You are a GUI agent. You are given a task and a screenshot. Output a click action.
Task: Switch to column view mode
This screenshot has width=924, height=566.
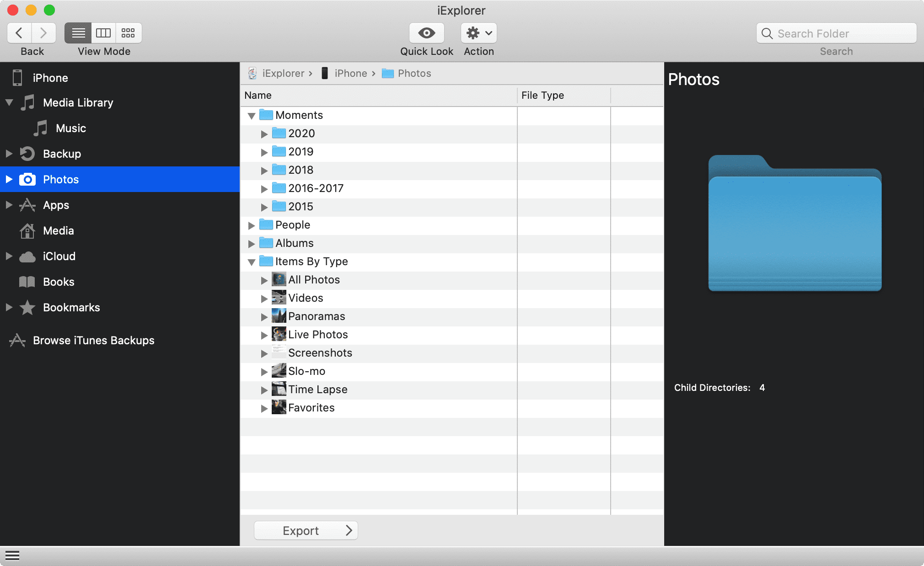[x=103, y=33]
